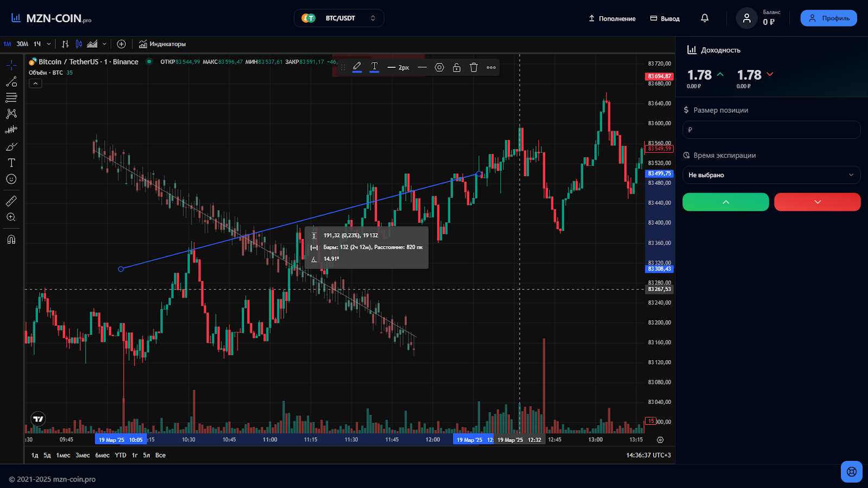Screen dimensions: 868x488
Task: Select the ruler measure tool
Action: pyautogui.click(x=11, y=201)
